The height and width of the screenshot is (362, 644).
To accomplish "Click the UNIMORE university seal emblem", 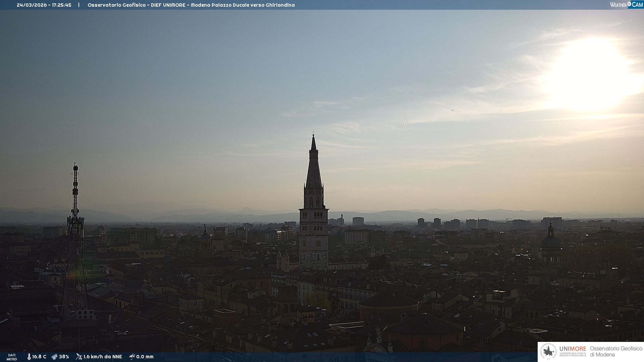I will 549,352.
